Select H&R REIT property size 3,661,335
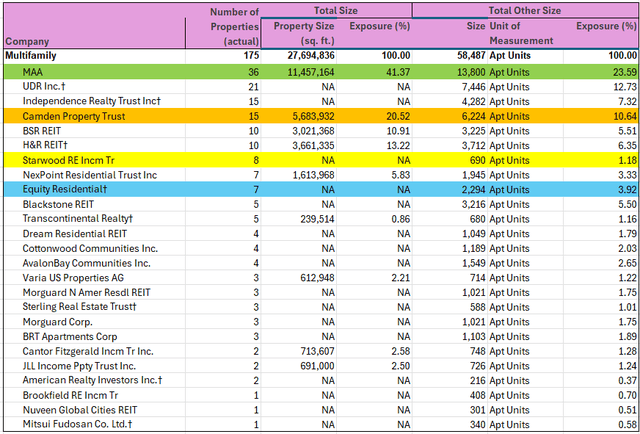The width and height of the screenshot is (640, 434). pos(313,145)
